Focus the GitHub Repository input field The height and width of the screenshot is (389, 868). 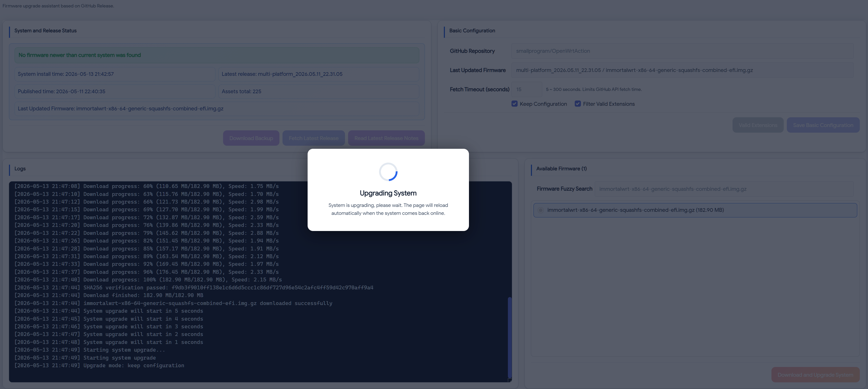tap(682, 51)
